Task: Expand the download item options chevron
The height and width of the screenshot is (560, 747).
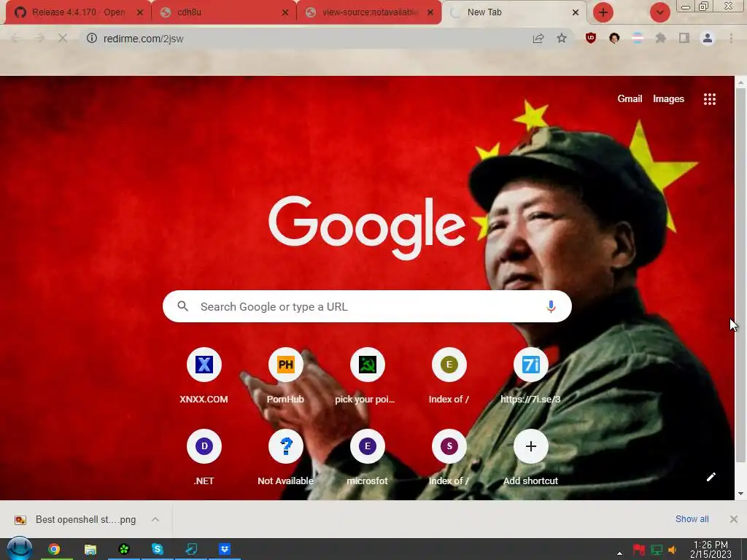Action: (x=155, y=519)
